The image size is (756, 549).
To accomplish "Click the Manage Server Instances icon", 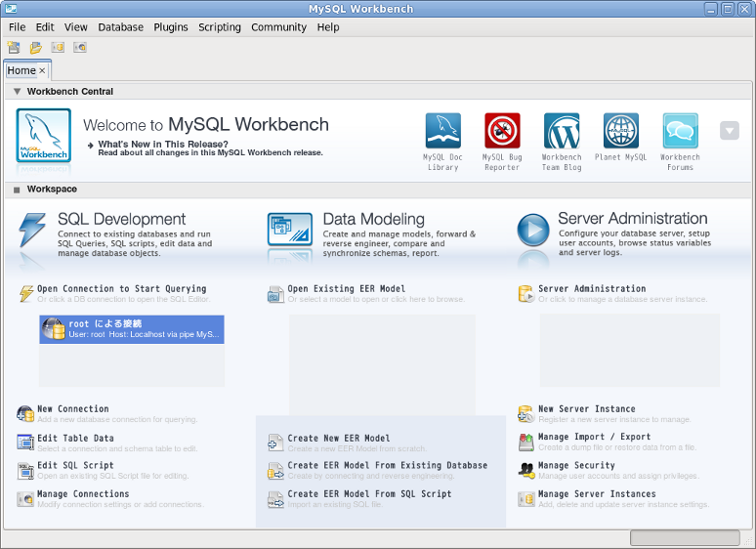I will (526, 499).
